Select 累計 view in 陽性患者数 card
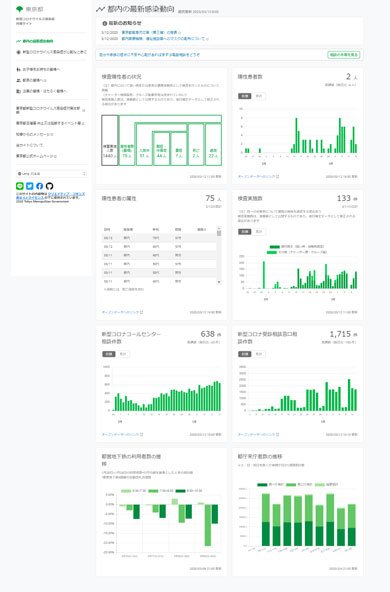390x592 pixels. coord(259,96)
